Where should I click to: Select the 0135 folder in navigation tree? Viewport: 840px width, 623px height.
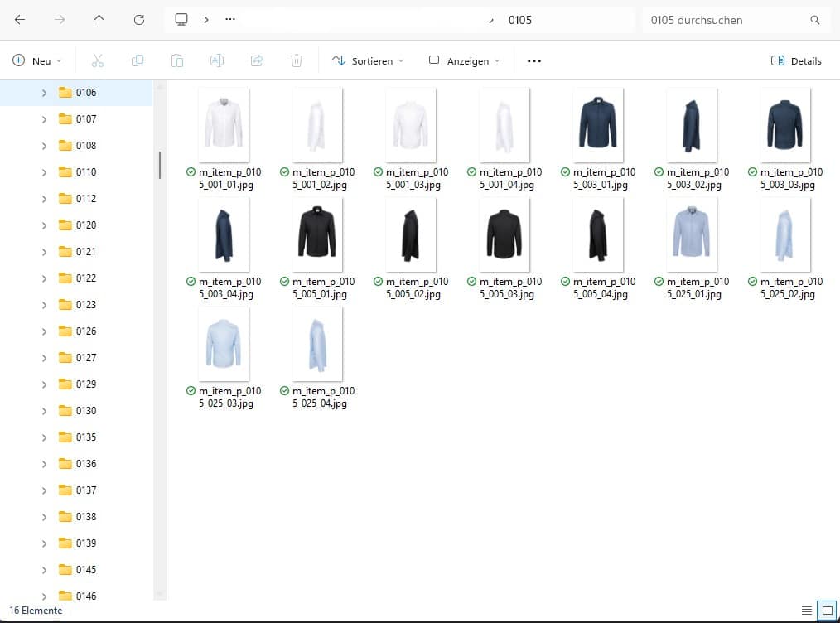point(85,437)
